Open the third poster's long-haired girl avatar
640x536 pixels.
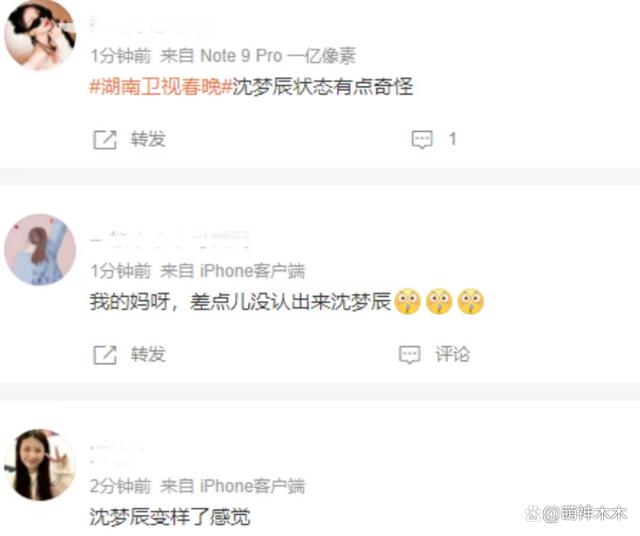(x=40, y=465)
